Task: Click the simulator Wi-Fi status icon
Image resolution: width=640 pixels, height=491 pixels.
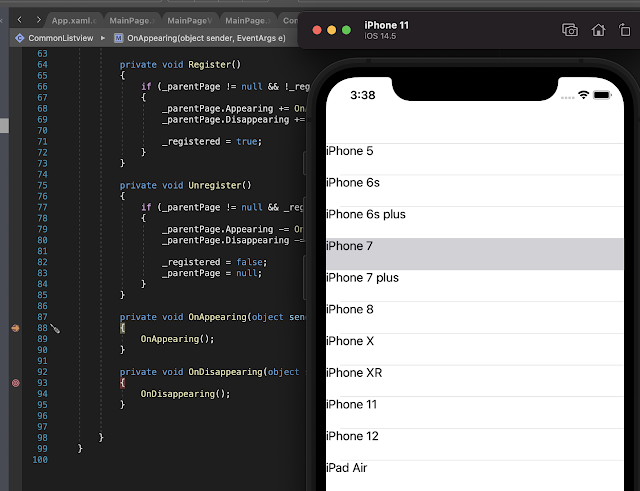Action: 583,95
